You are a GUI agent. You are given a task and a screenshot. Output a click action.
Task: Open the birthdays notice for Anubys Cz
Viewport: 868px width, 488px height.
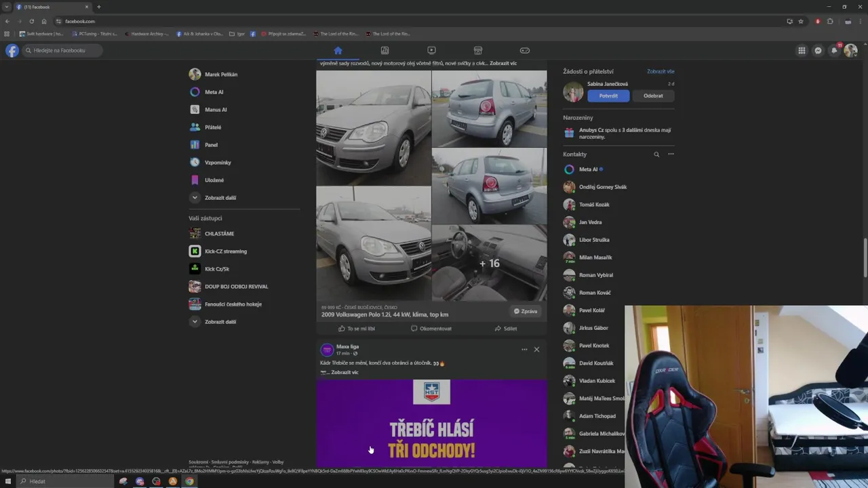click(618, 133)
